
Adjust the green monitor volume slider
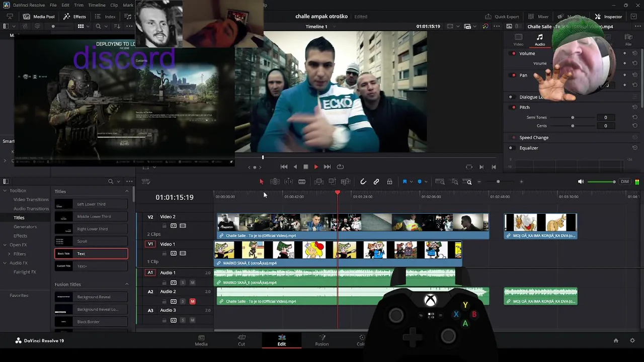click(x=601, y=182)
